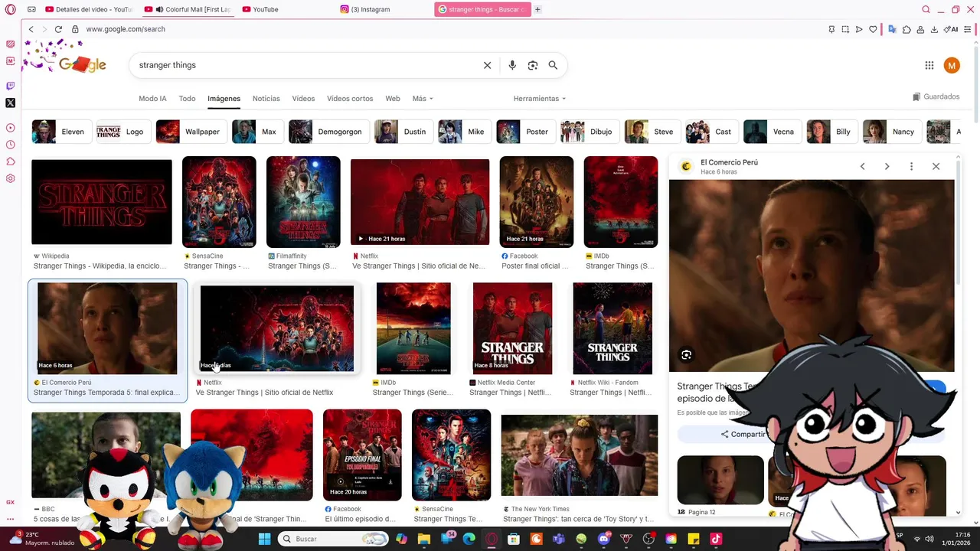Open File Explorer from taskbar
This screenshot has width=980, height=551.
pos(424,539)
